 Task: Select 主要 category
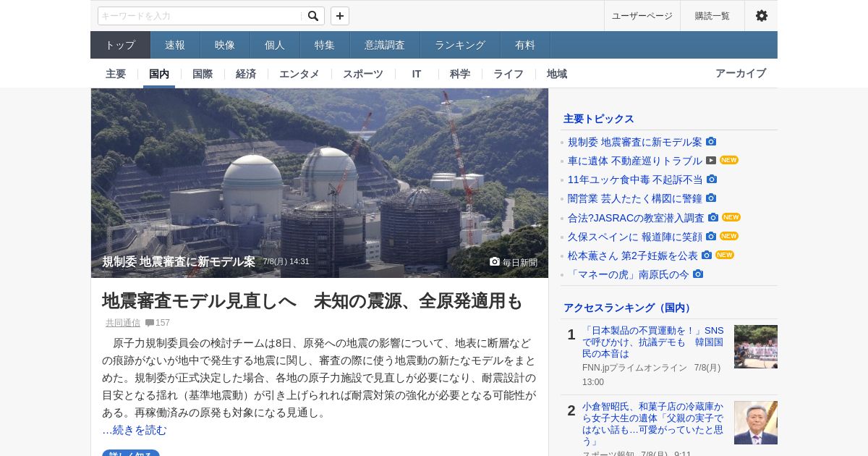point(116,74)
